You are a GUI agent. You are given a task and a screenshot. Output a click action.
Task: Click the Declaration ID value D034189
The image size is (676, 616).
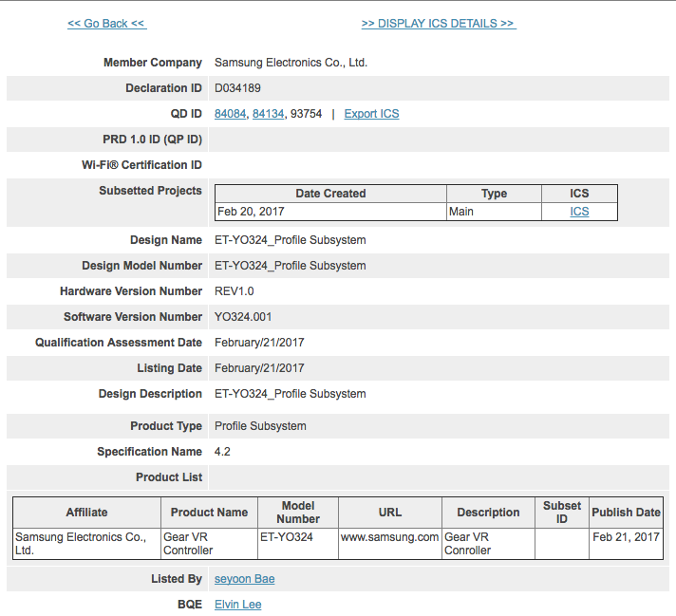coord(237,88)
